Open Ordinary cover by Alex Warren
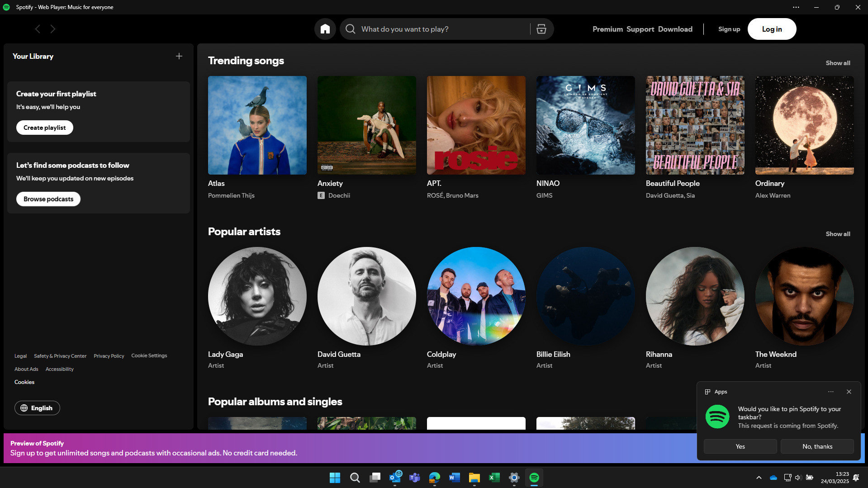 click(x=805, y=125)
